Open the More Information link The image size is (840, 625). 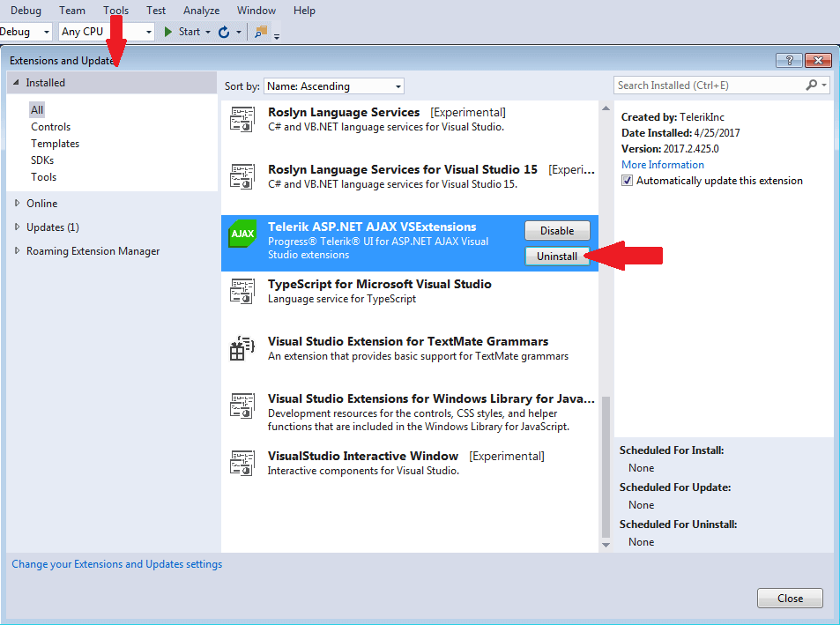coord(663,165)
